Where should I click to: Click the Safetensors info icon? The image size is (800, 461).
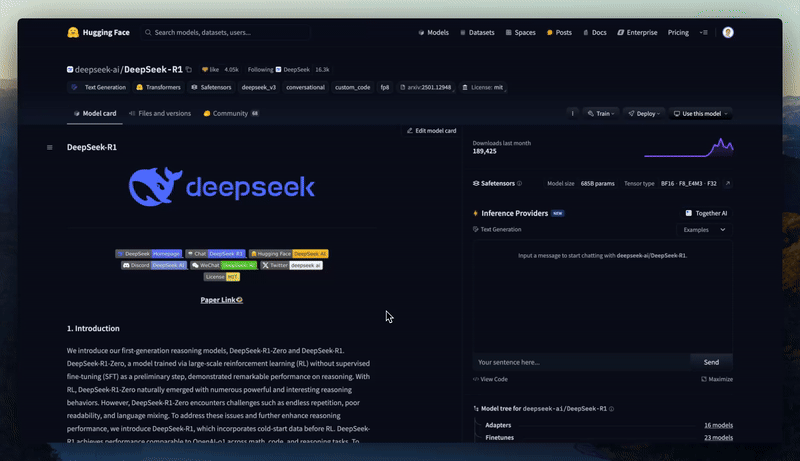tap(519, 184)
